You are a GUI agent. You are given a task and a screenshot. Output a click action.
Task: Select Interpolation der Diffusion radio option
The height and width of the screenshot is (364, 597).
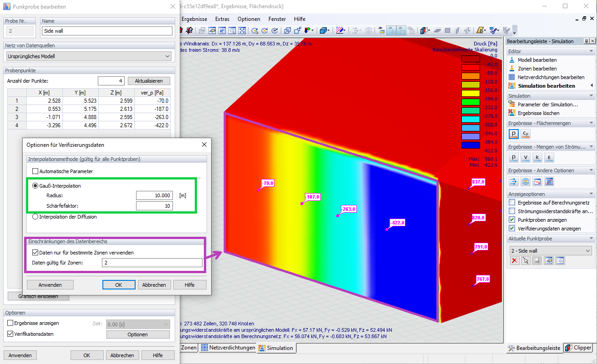35,217
